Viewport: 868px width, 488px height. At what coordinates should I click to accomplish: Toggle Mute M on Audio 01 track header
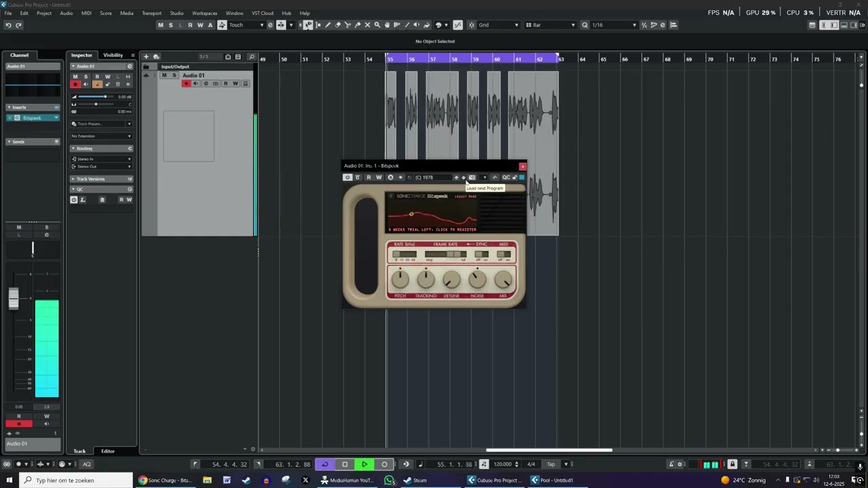[164, 75]
